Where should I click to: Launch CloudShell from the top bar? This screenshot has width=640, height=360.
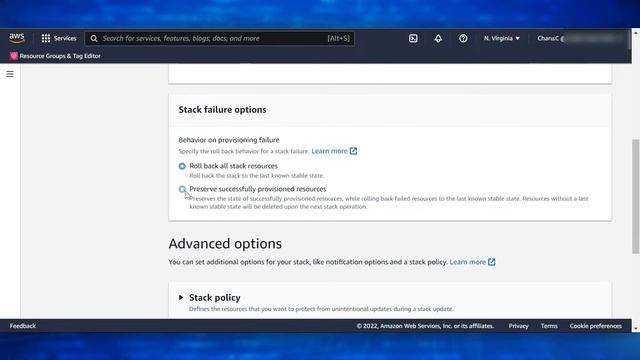click(x=413, y=38)
